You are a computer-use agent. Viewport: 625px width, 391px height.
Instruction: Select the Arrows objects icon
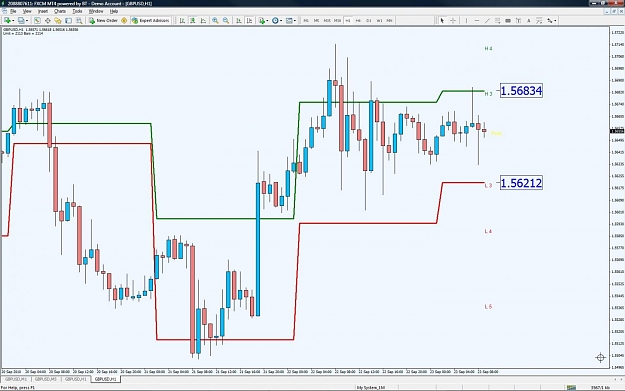pyautogui.click(x=550, y=20)
